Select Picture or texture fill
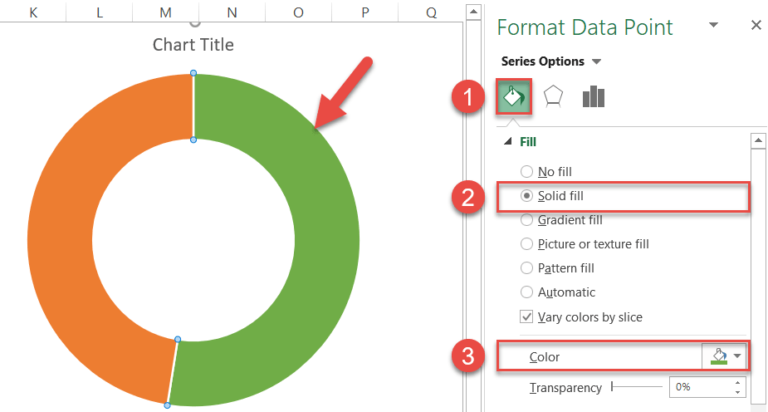Viewport: 768px width, 412px height. pos(526,244)
